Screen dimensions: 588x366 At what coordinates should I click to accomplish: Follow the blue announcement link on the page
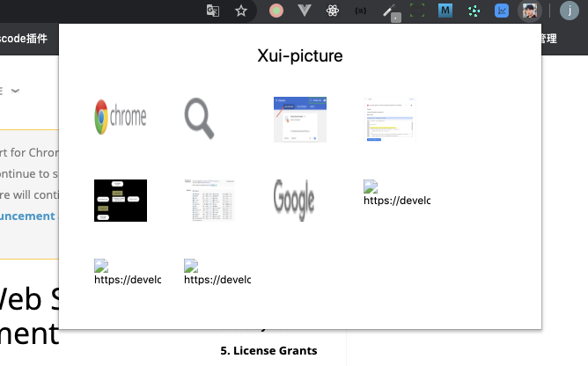pyautogui.click(x=27, y=216)
